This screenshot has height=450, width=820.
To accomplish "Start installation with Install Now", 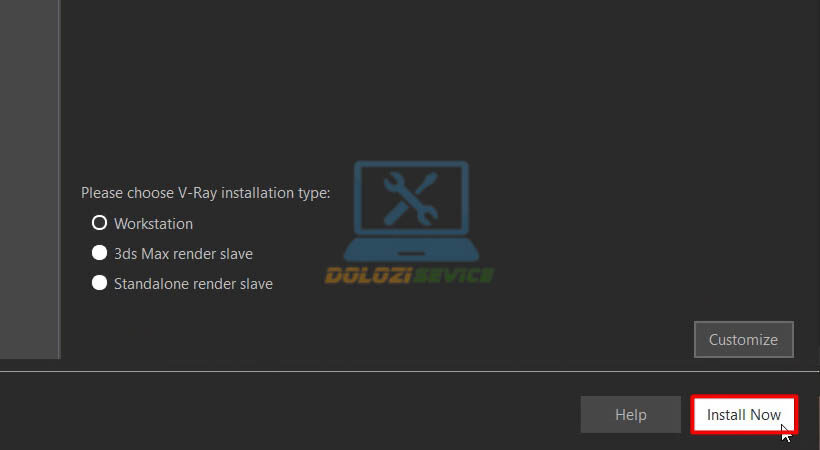I will [744, 414].
